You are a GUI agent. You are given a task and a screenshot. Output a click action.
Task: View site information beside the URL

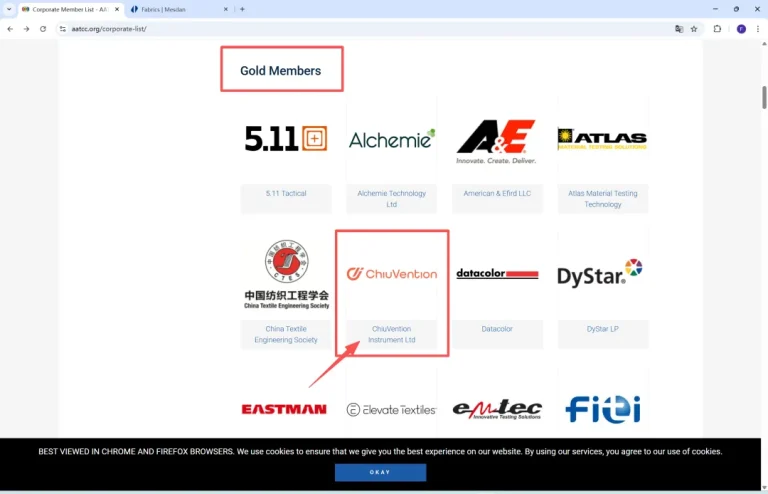coord(62,29)
